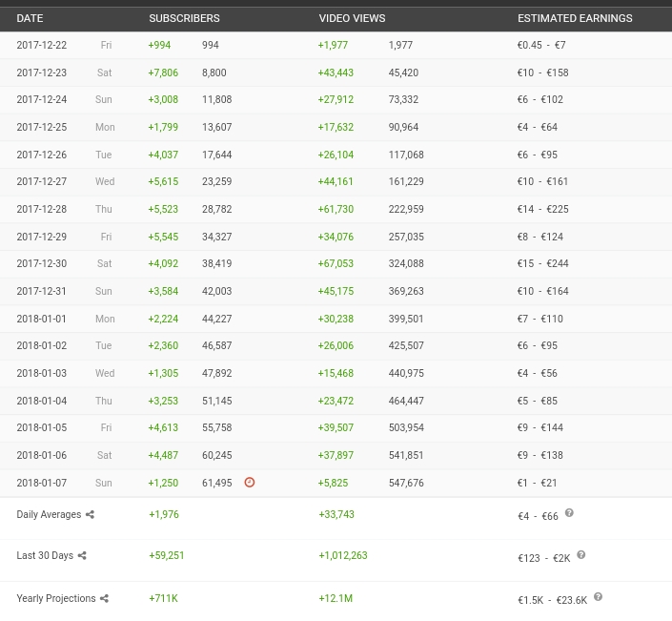Click the +711K yearly subscriber projection

(163, 599)
